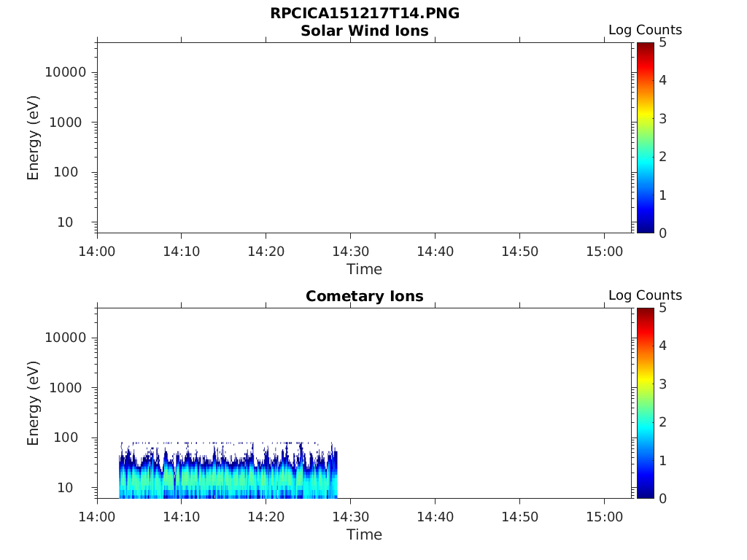Click the 15:00 label under the Cometary Ions plot
This screenshot has height=560, width=747.
(x=604, y=517)
